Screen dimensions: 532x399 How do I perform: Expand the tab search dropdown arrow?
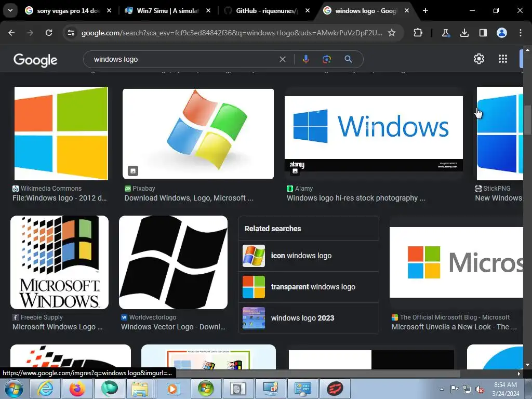tap(10, 10)
